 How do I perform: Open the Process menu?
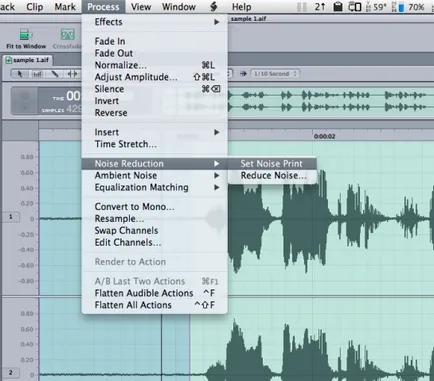(x=103, y=7)
